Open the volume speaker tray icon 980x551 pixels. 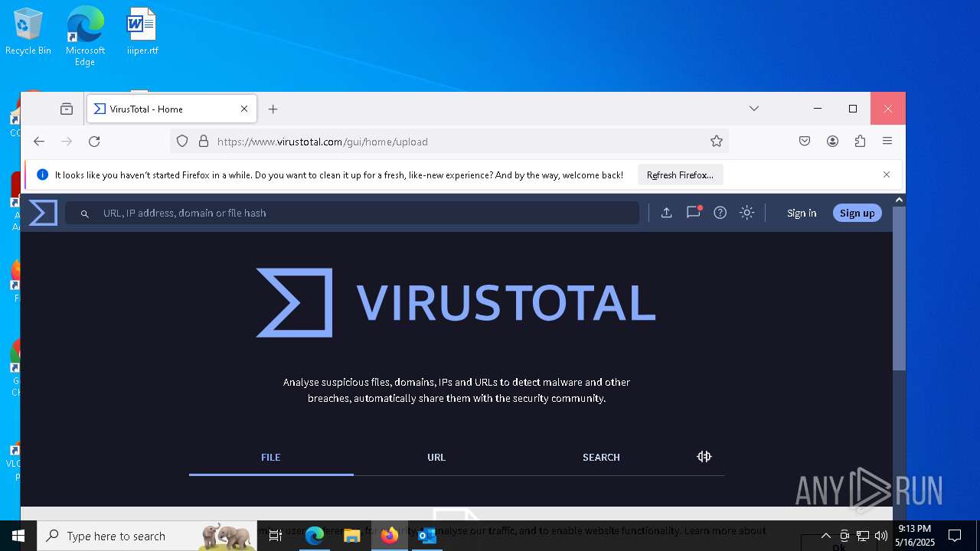(x=881, y=536)
